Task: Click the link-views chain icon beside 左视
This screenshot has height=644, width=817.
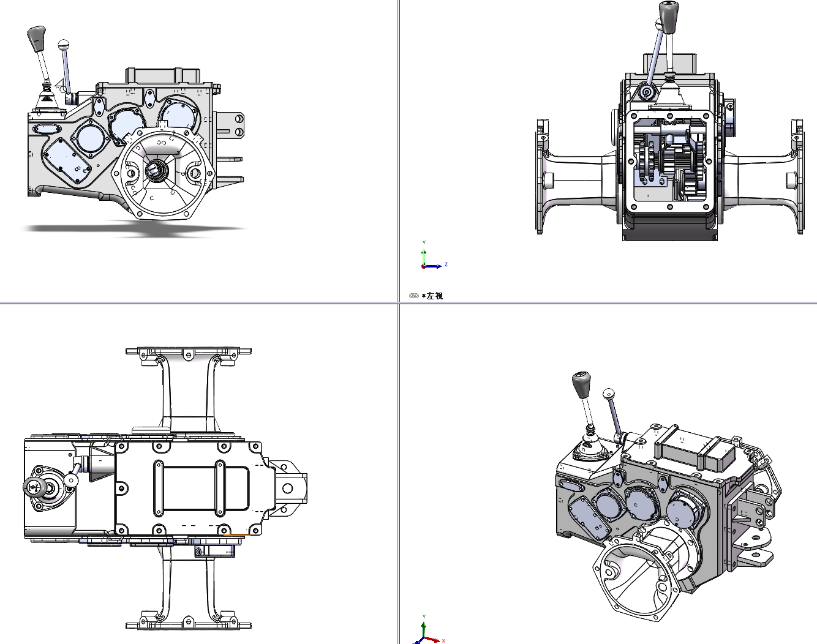Action: (414, 296)
